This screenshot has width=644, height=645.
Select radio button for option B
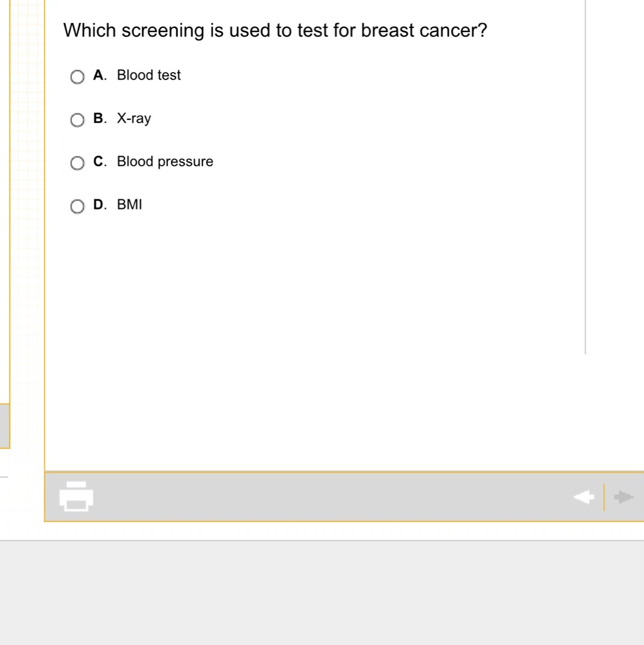(x=77, y=120)
